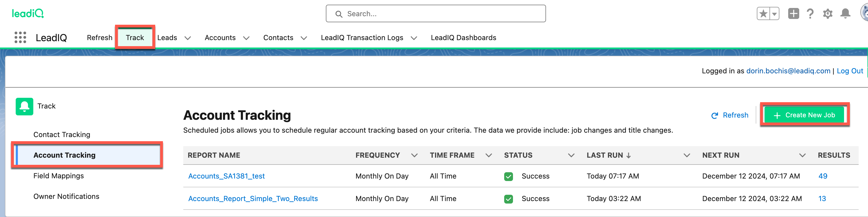Click the Success checkmark for Accounts_Report_Simple_Two_Results
The height and width of the screenshot is (217, 868).
coord(509,199)
